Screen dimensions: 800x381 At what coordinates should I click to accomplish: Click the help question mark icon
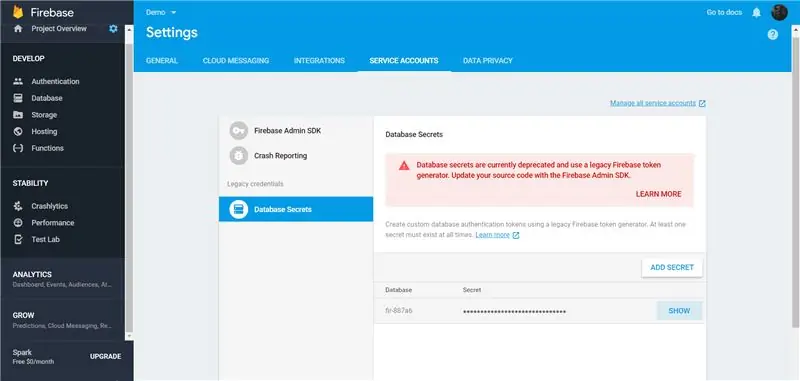coord(772,35)
